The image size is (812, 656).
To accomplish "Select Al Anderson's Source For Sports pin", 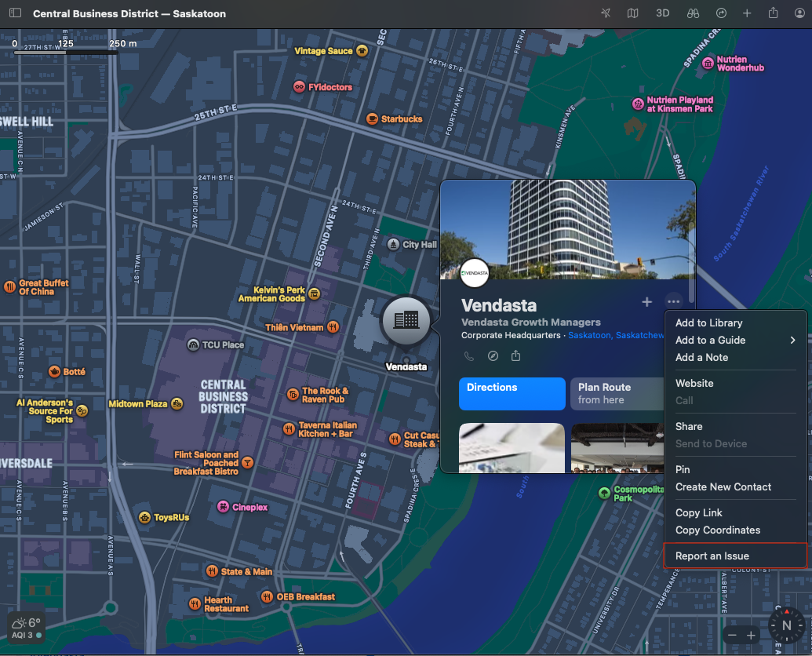I will [x=82, y=410].
